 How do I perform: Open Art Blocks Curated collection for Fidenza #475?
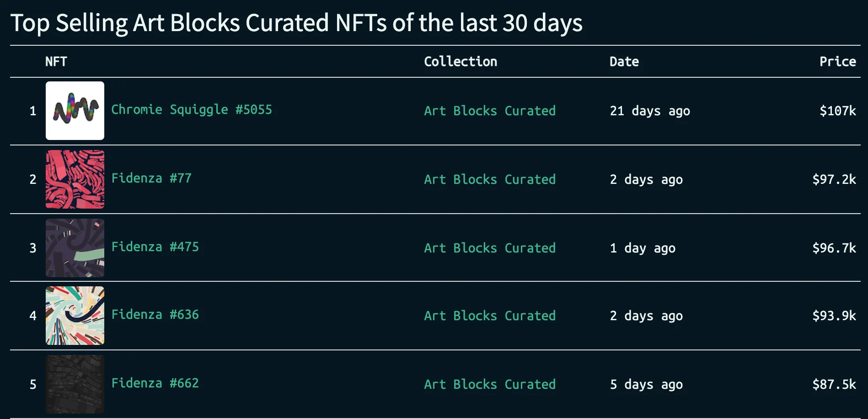tap(490, 248)
